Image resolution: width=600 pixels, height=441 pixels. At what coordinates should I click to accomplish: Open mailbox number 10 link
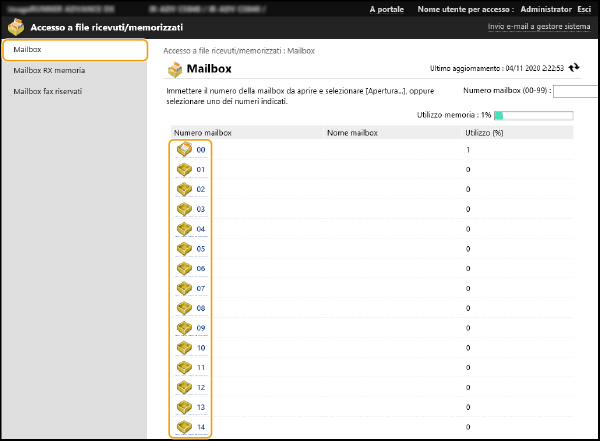(201, 348)
